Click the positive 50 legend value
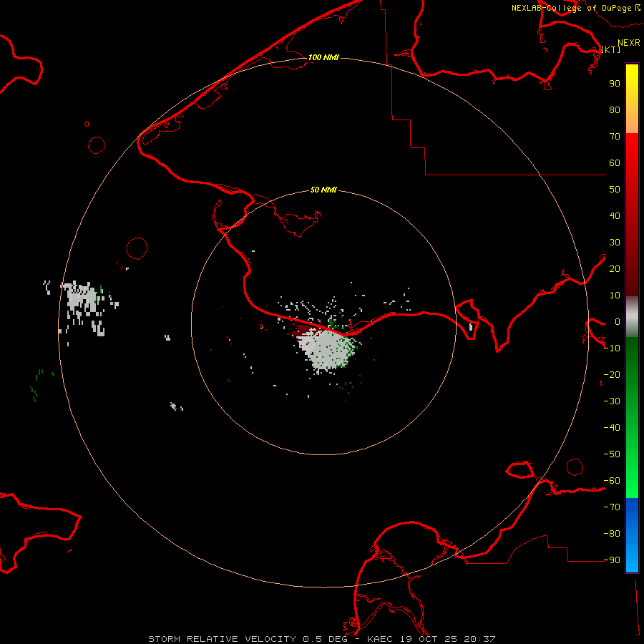Image resolution: width=644 pixels, height=644 pixels. [x=615, y=190]
